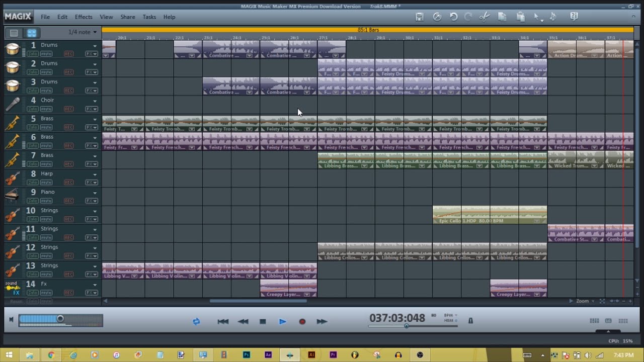Open Epic Cello clip's dropdown menu
Screen dimensions: 644x362
(537, 221)
